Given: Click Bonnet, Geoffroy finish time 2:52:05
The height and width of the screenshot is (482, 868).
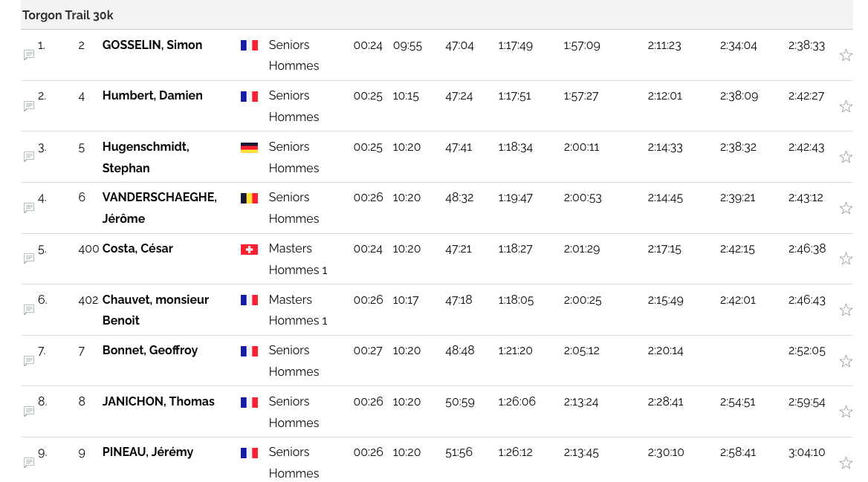Looking at the screenshot, I should tap(806, 351).
